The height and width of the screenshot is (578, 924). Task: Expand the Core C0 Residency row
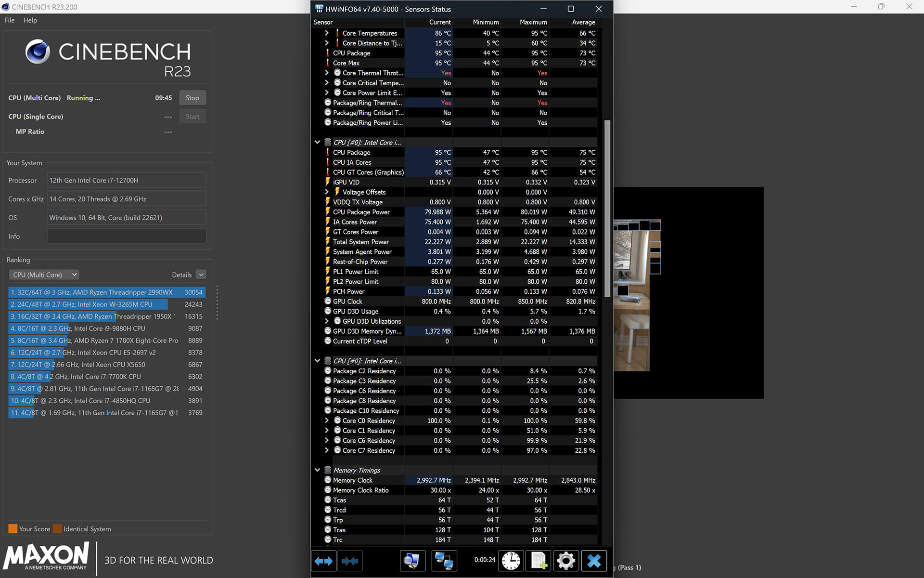[x=327, y=420]
